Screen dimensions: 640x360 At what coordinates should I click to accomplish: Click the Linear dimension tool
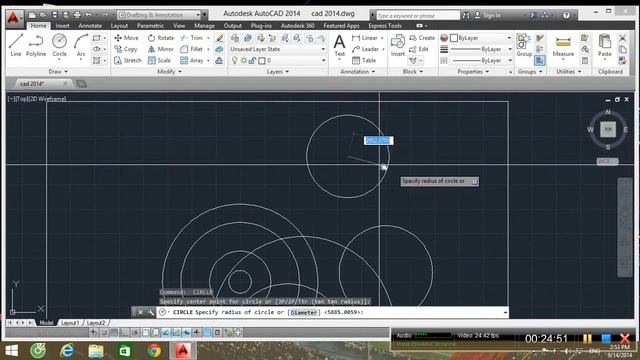(364, 38)
